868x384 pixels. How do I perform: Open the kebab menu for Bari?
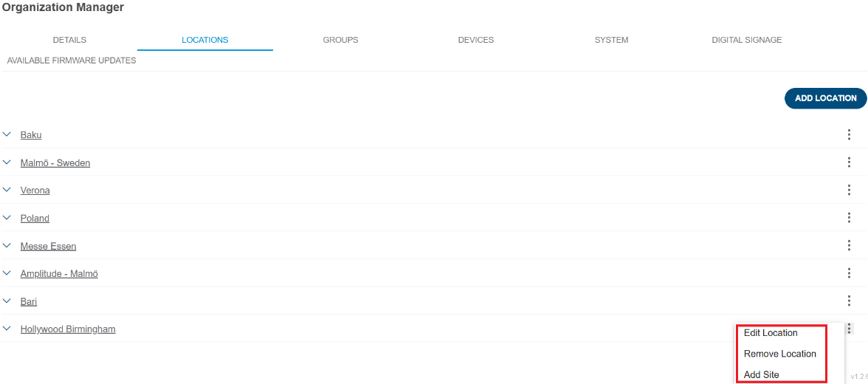pyautogui.click(x=849, y=301)
